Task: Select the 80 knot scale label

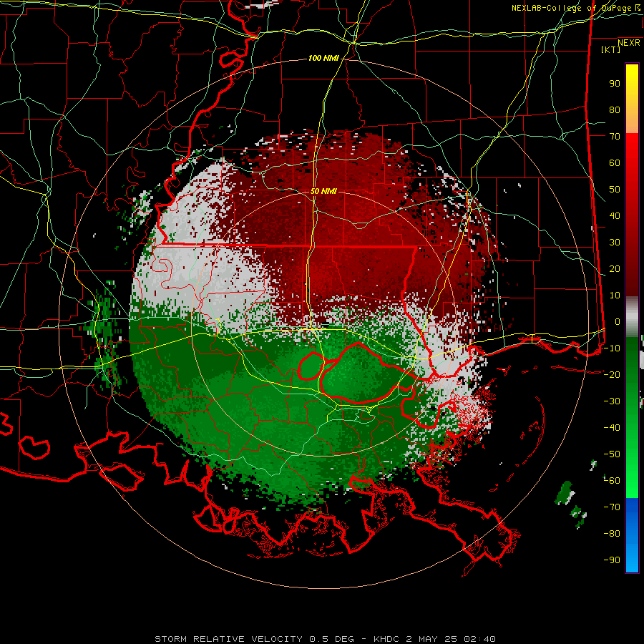Action: coord(615,110)
